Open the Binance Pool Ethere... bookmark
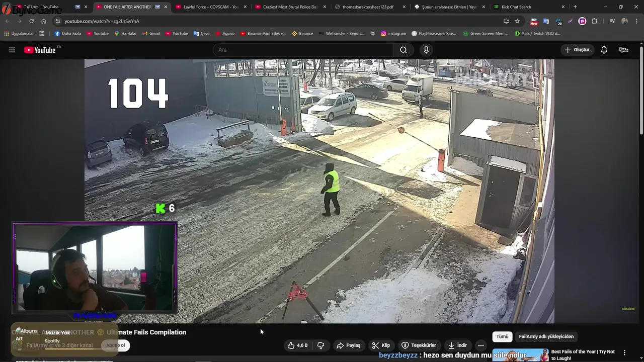Image resolution: width=644 pixels, height=362 pixels. pos(263,34)
